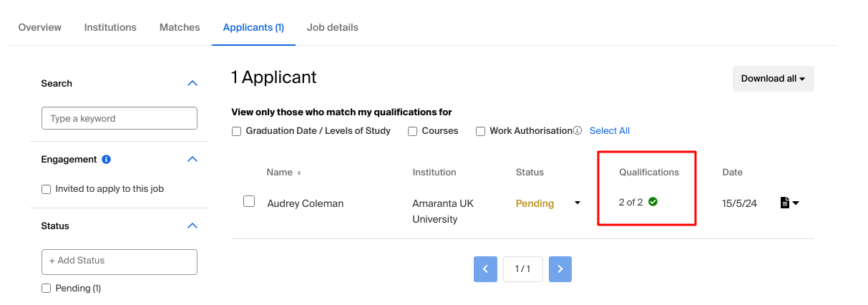Click the green qualifications checkmark icon
This screenshot has height=305, width=868.
coord(653,202)
